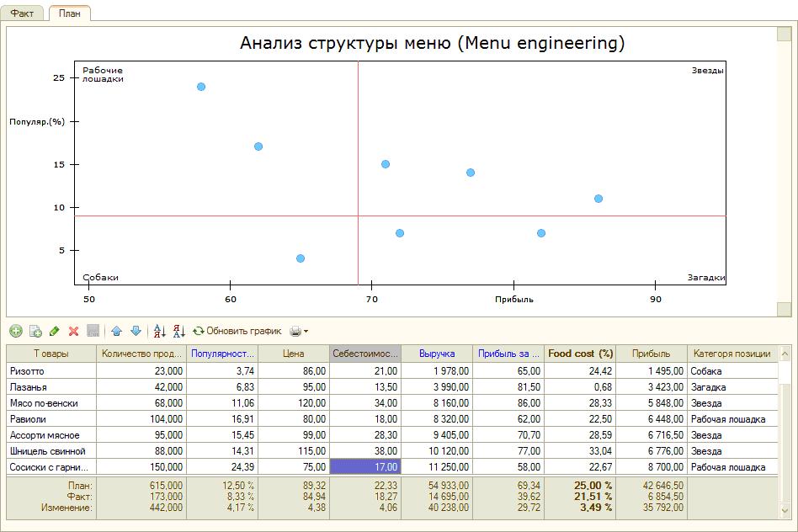Select the Ризотто row name cell

coord(51,371)
